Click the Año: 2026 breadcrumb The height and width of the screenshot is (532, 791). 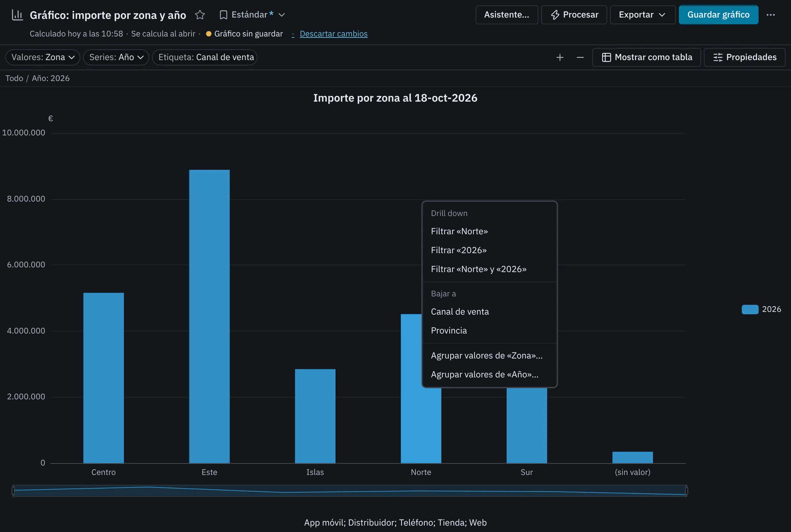[51, 78]
